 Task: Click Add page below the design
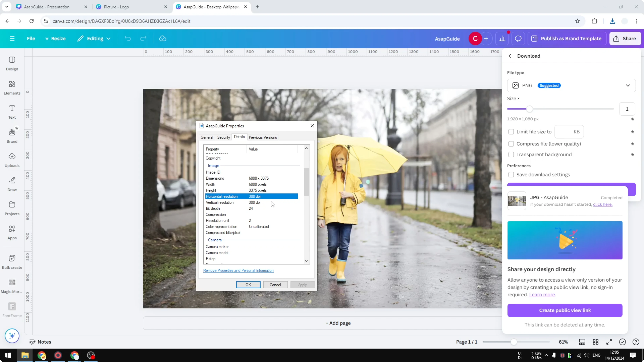(338, 323)
